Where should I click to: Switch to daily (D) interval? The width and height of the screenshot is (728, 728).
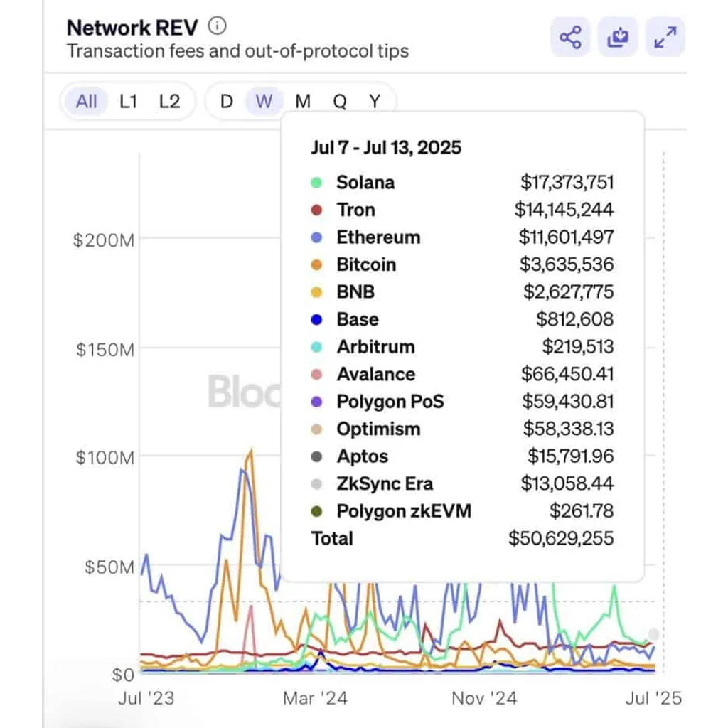point(227,101)
